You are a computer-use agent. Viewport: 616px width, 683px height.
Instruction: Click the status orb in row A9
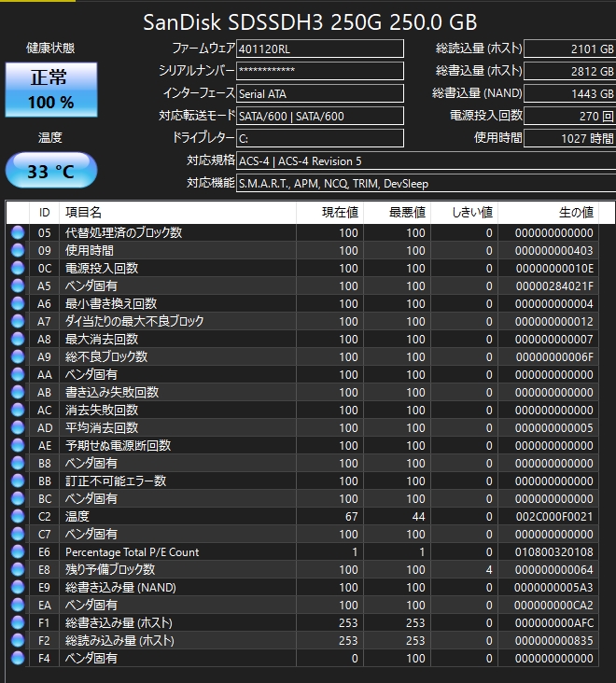pos(18,356)
